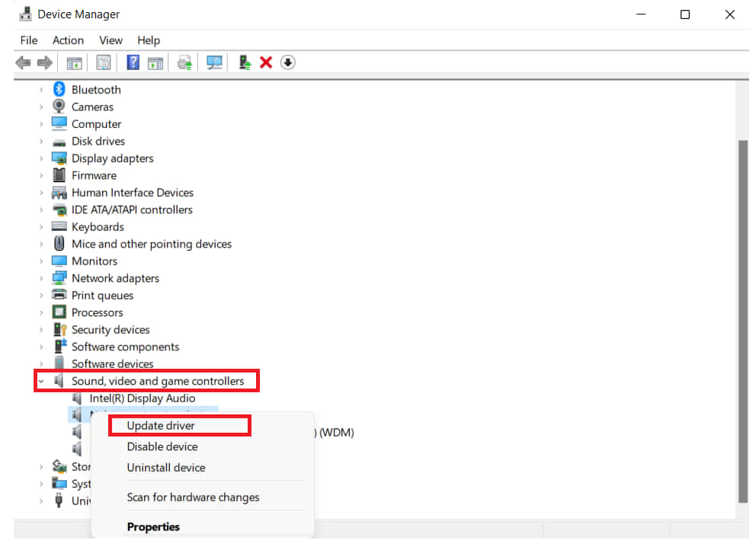Expand the Software components node

pyautogui.click(x=41, y=347)
